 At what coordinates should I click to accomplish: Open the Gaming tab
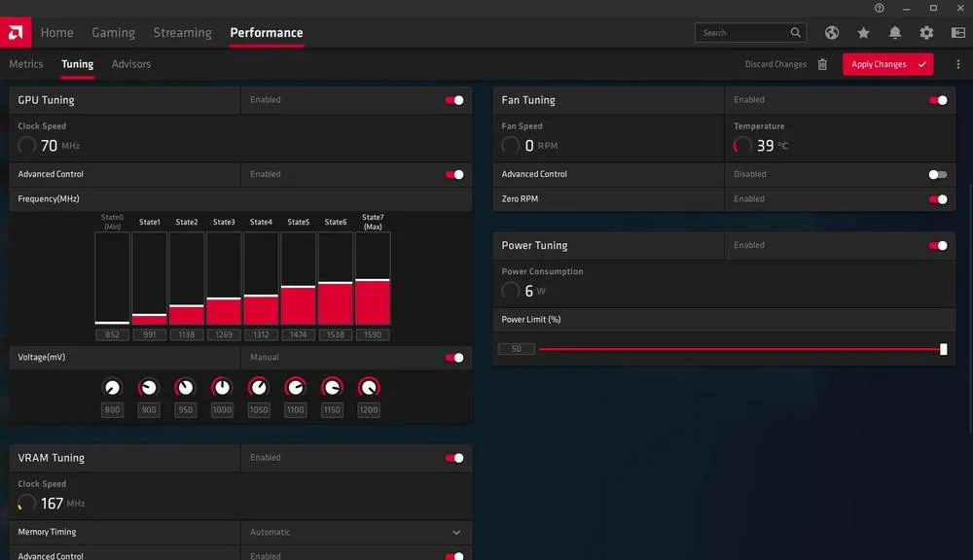click(x=114, y=33)
